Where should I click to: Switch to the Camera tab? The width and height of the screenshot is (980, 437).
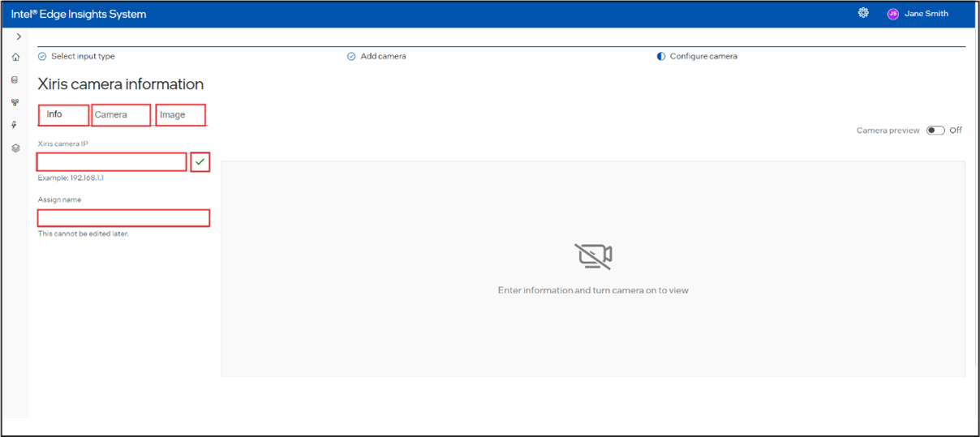[121, 115]
